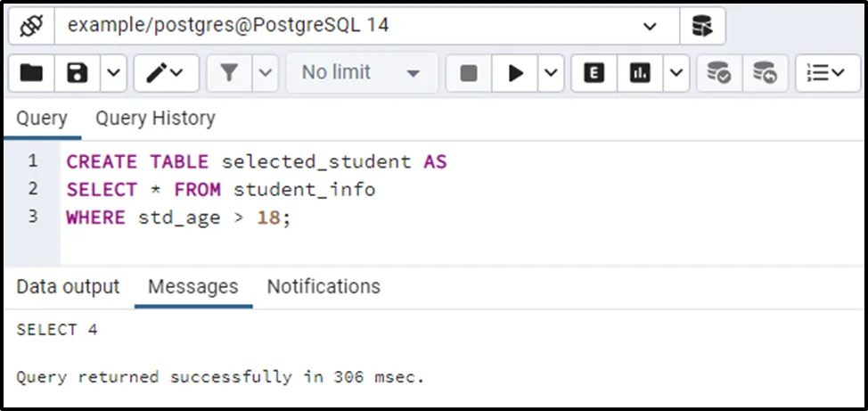868x411 pixels.
Task: Expand the save options arrow
Action: pos(113,73)
